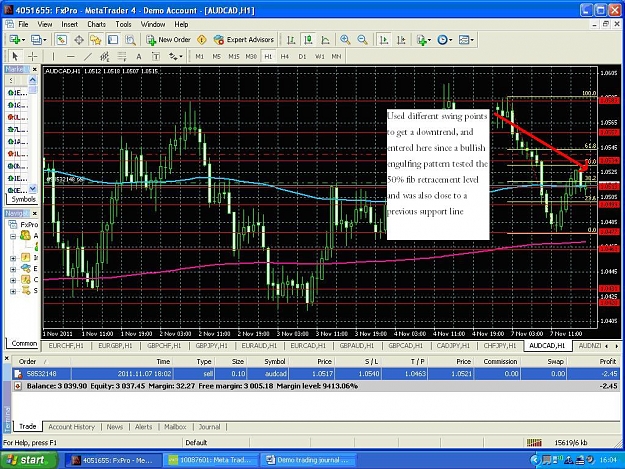
Task: Zoom in on the chart
Action: point(345,40)
